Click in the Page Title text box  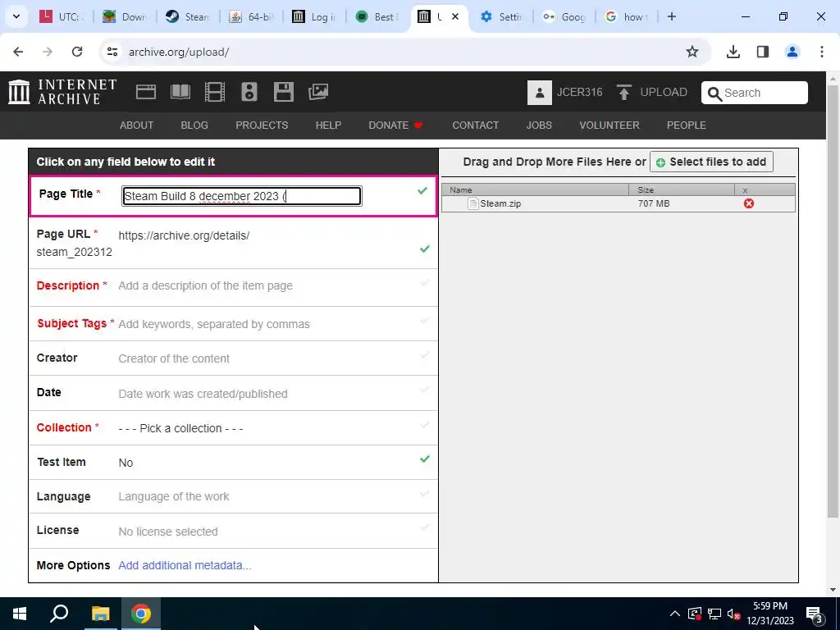coord(242,196)
